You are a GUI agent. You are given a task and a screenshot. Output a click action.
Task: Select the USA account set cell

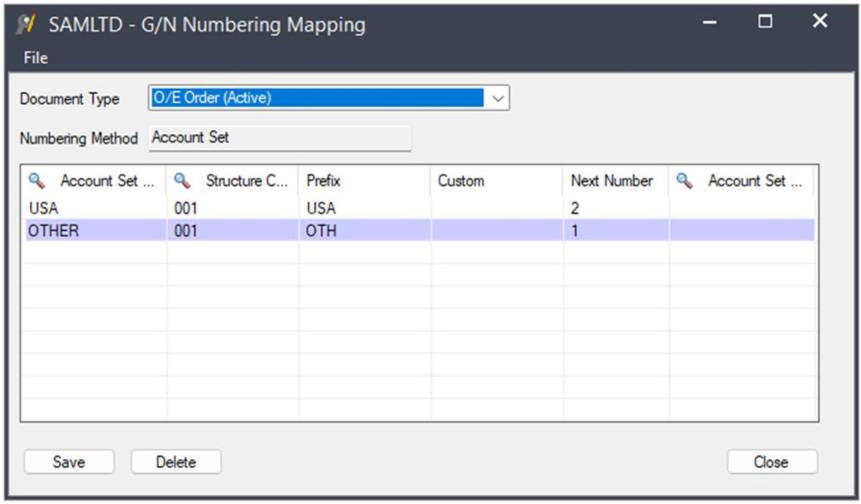(x=94, y=208)
